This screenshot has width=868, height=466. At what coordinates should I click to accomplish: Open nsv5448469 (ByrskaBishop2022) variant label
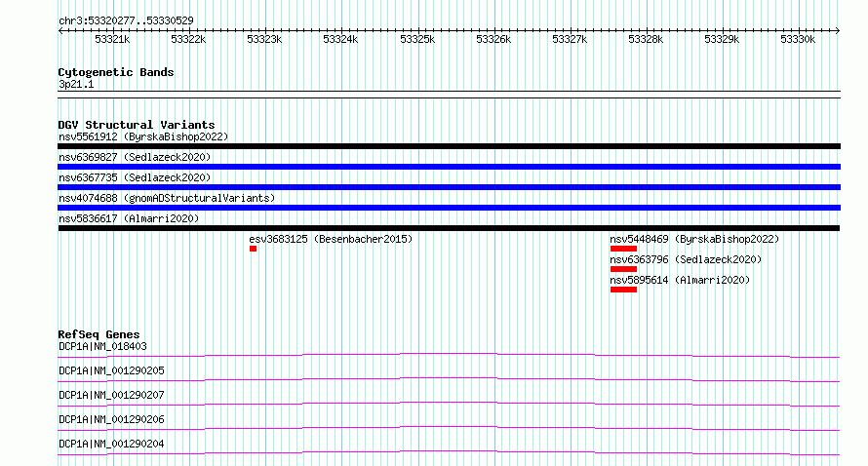pos(694,239)
